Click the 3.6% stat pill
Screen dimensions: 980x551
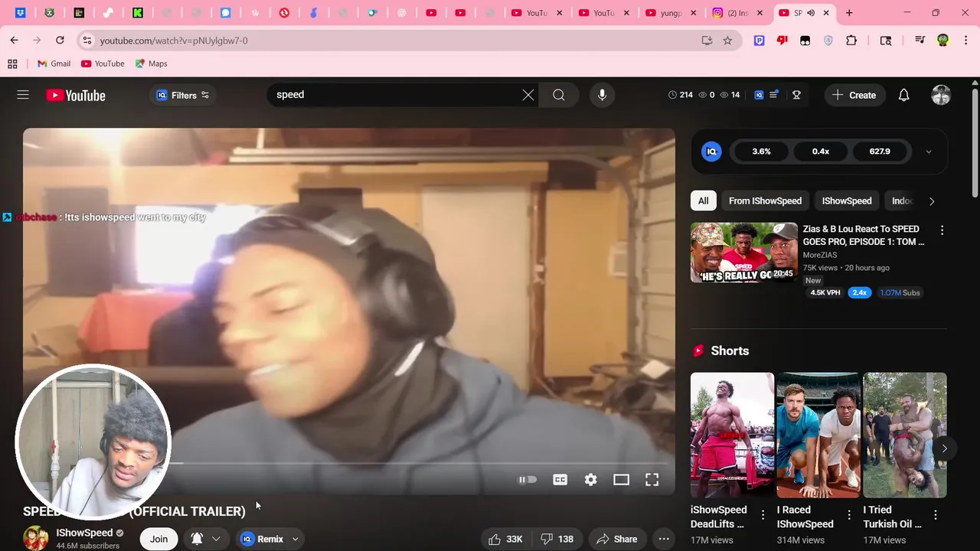click(x=761, y=152)
